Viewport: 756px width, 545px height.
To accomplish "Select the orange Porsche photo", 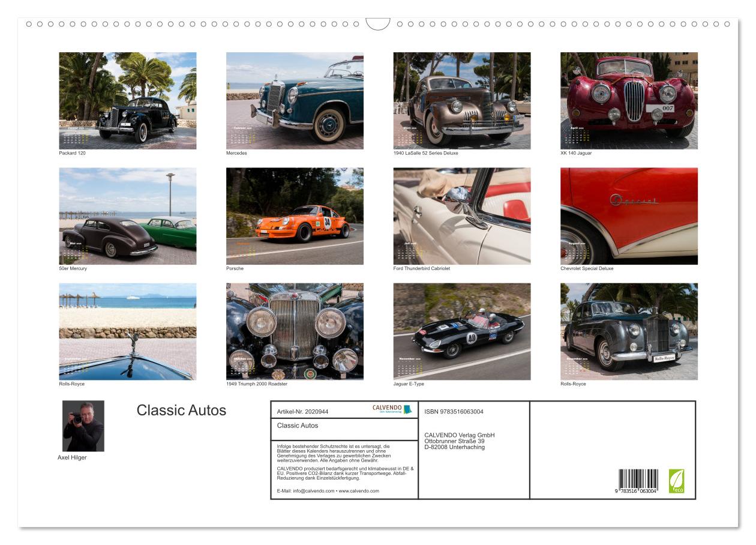I will [295, 216].
